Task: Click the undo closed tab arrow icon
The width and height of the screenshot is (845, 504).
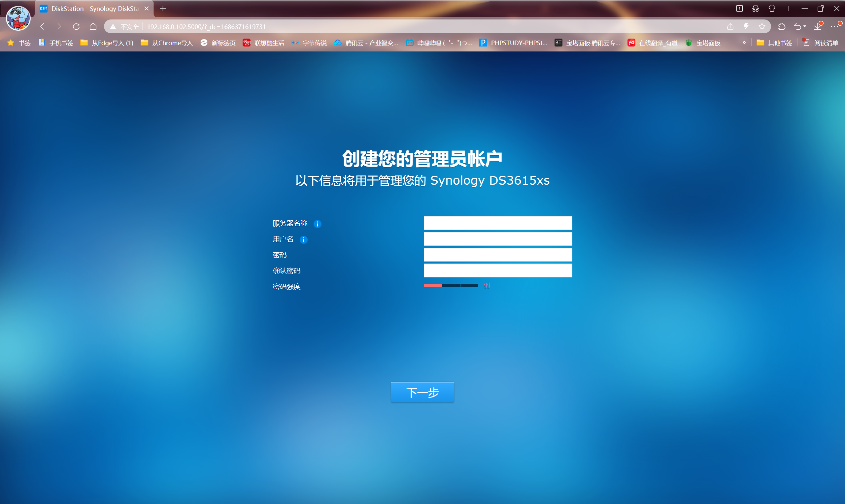Action: [x=798, y=26]
